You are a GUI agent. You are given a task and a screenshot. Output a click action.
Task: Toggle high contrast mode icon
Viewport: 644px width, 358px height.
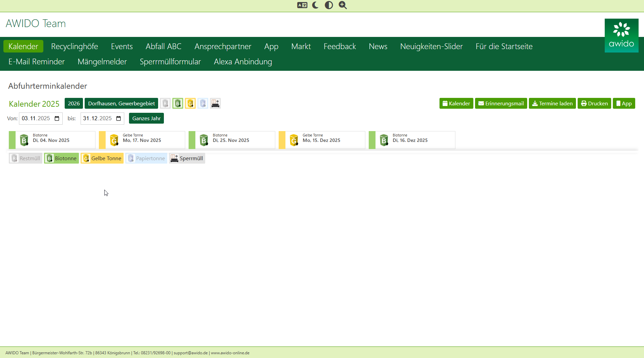click(329, 5)
